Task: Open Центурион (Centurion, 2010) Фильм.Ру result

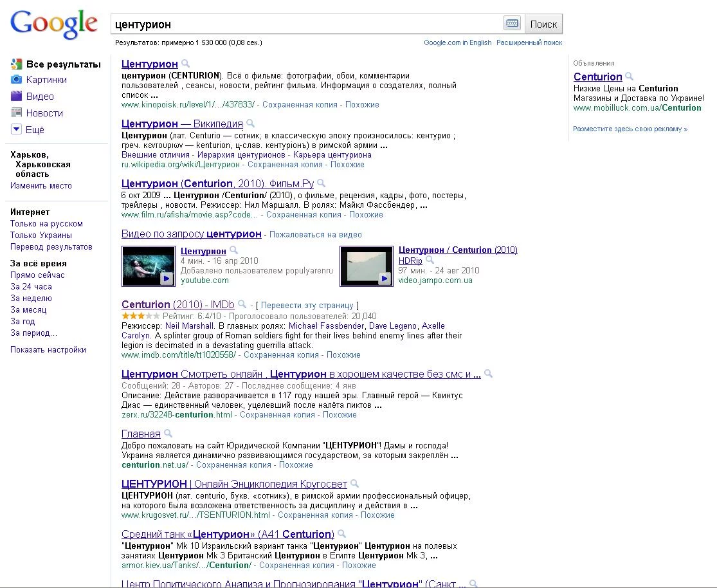Action: (x=217, y=183)
